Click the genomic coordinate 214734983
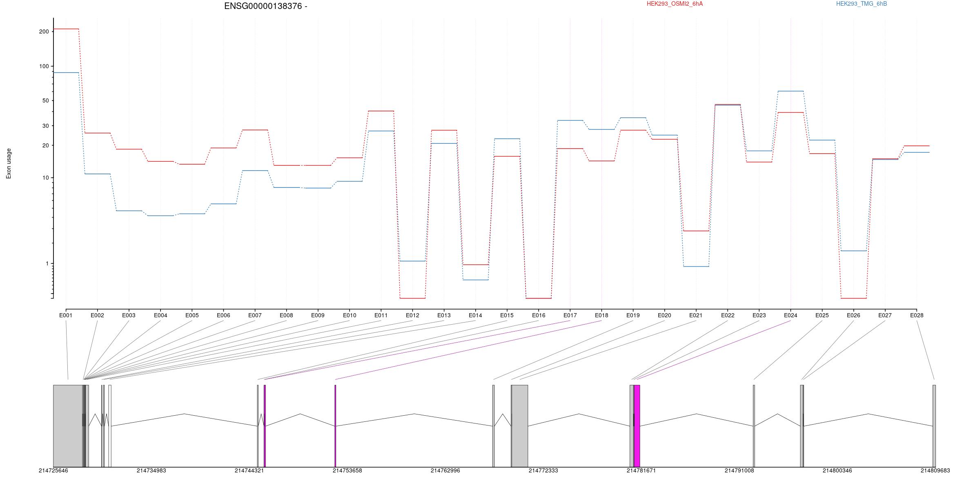 (x=151, y=470)
